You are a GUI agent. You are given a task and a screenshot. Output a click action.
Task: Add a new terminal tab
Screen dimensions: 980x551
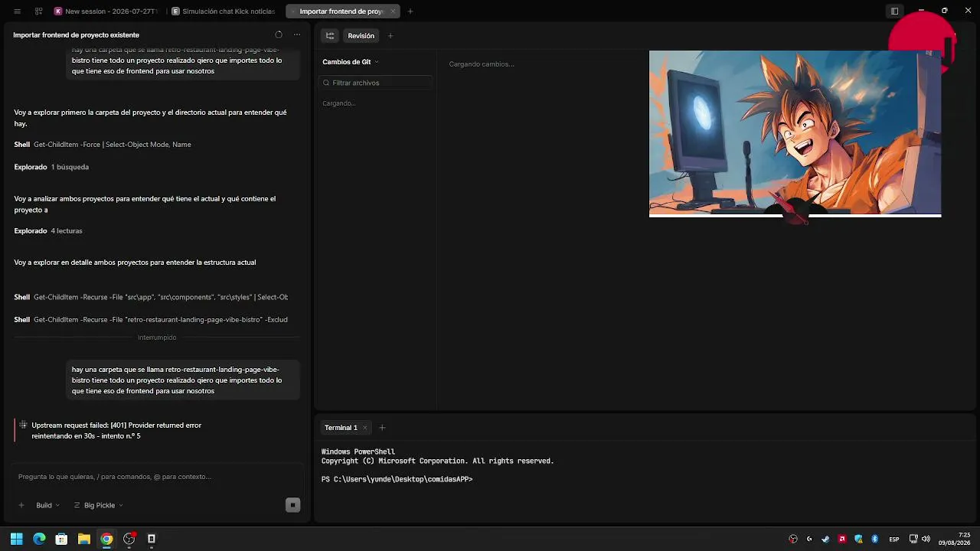pos(382,428)
